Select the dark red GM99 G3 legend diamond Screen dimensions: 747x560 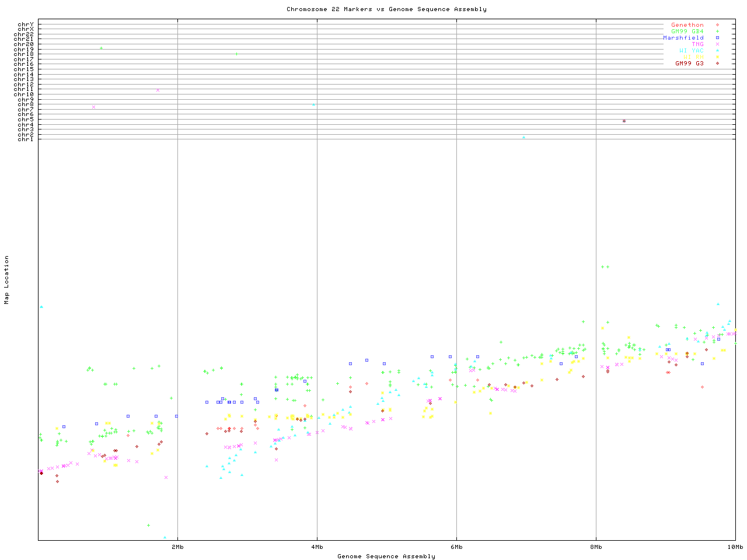pos(717,64)
